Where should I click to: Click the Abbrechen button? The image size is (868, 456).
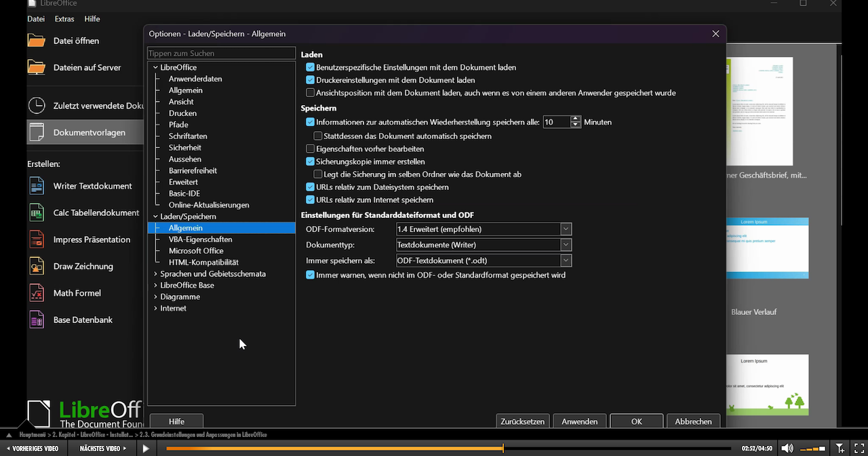point(694,421)
